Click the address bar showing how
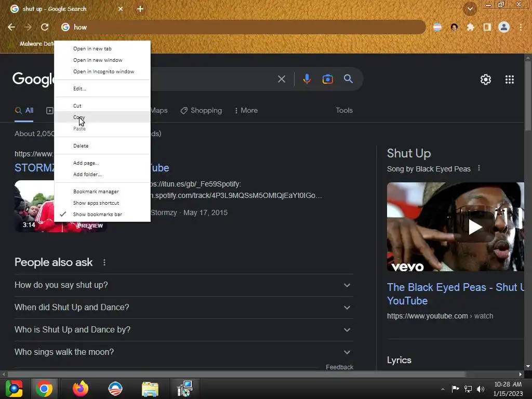Viewport: 532px width, 399px height. [x=243, y=27]
